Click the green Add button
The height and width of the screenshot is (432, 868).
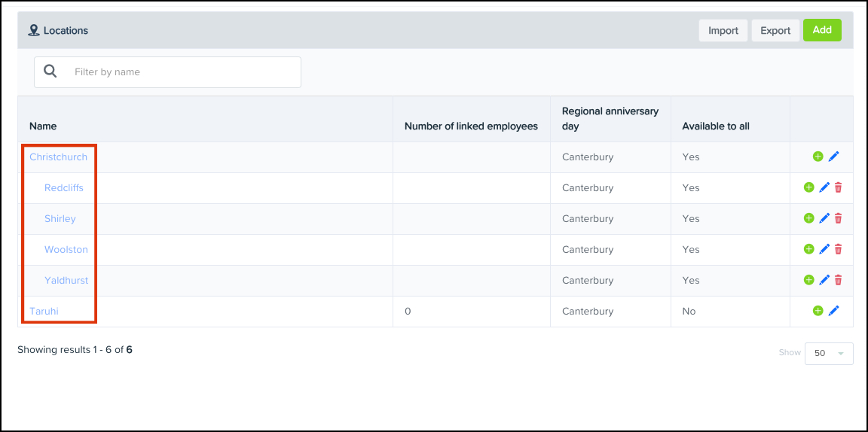(821, 30)
